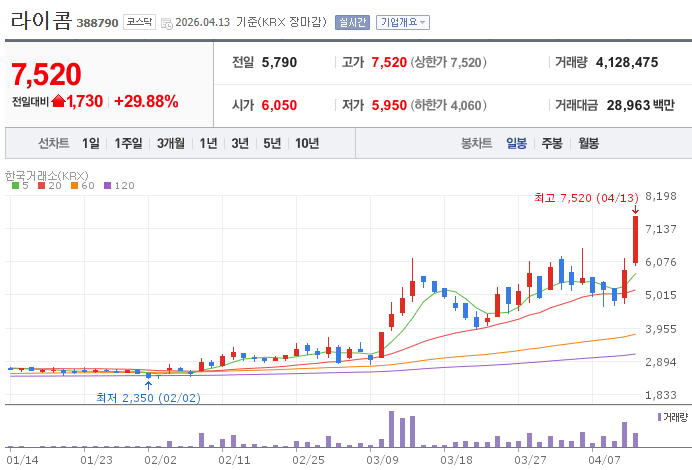The height and width of the screenshot is (470, 692).
Task: Click the red 20-day moving average swatch
Action: tap(41, 186)
